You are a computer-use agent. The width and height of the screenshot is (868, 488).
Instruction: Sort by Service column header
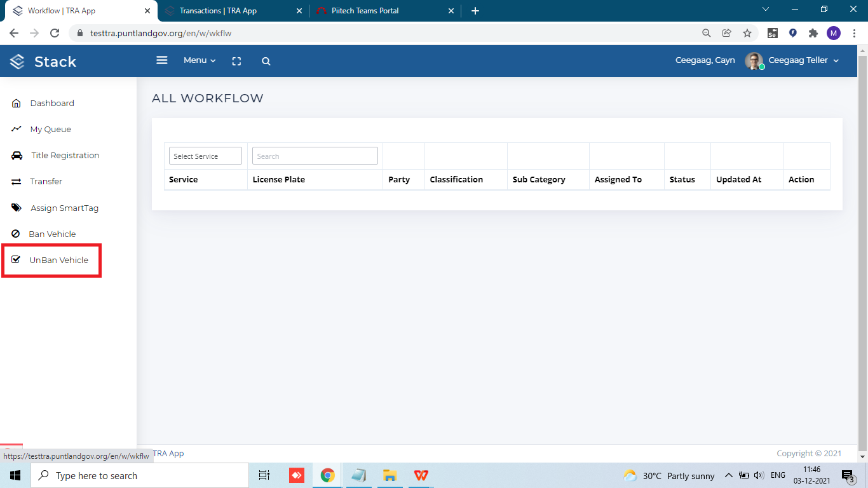[184, 179]
